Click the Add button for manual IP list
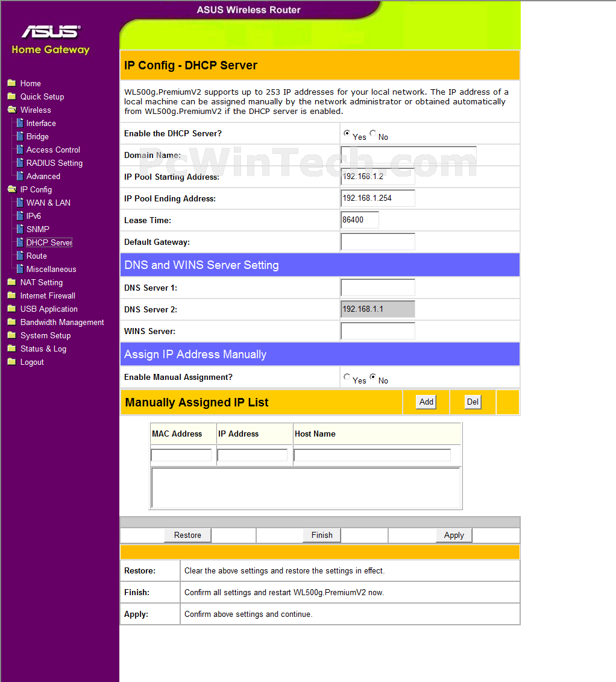 pos(426,402)
